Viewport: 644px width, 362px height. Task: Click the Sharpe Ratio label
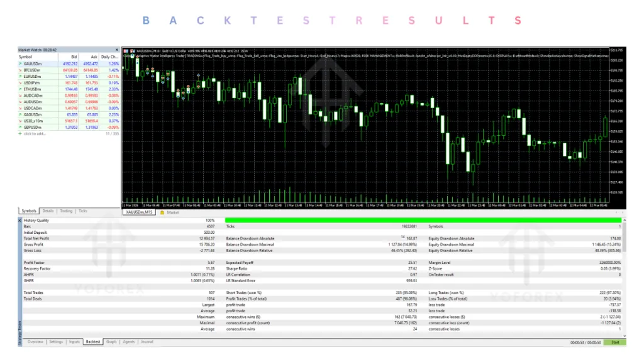click(236, 269)
